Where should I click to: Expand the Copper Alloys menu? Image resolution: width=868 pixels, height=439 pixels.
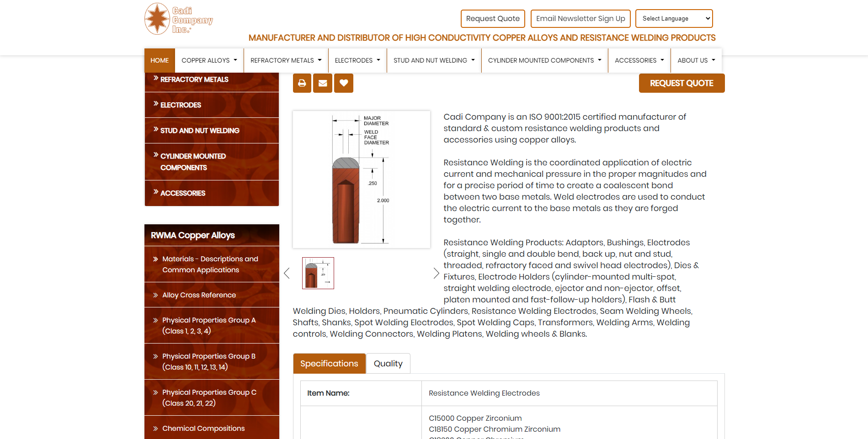click(x=209, y=60)
